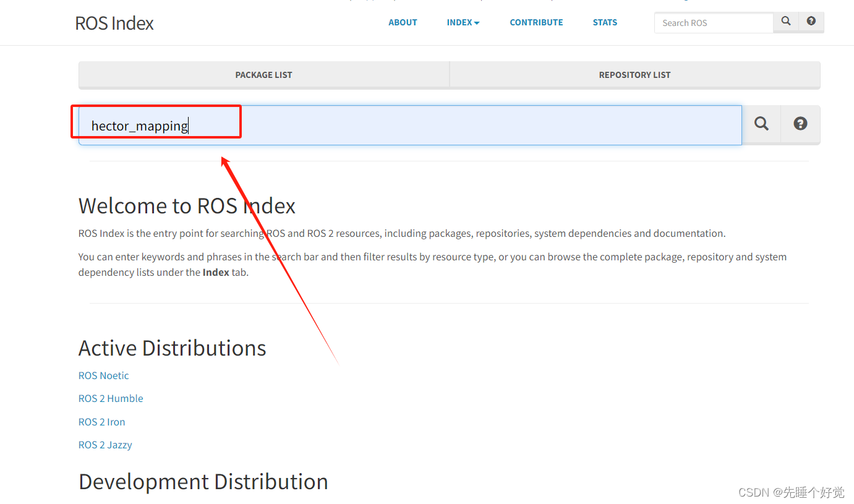
Task: Open the ABOUT navigation item
Action: coord(403,22)
